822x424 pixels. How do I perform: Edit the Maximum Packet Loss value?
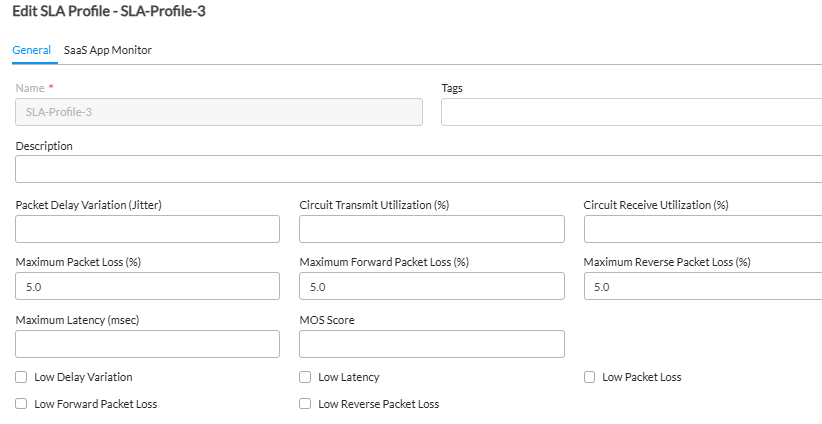(x=147, y=287)
